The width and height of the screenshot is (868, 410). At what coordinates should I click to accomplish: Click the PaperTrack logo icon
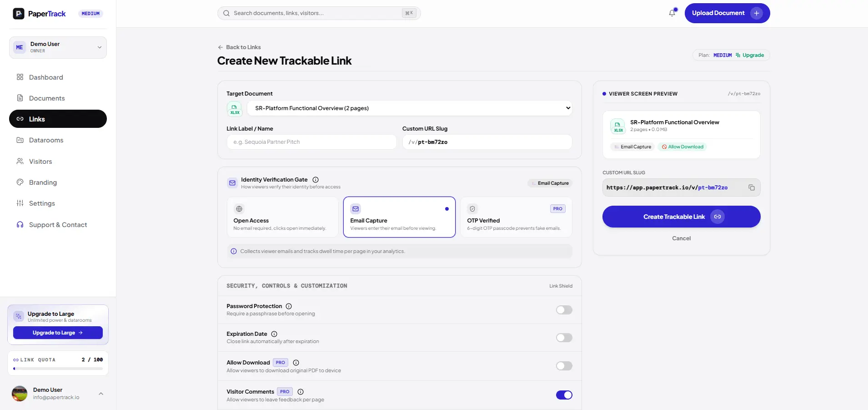pos(19,14)
